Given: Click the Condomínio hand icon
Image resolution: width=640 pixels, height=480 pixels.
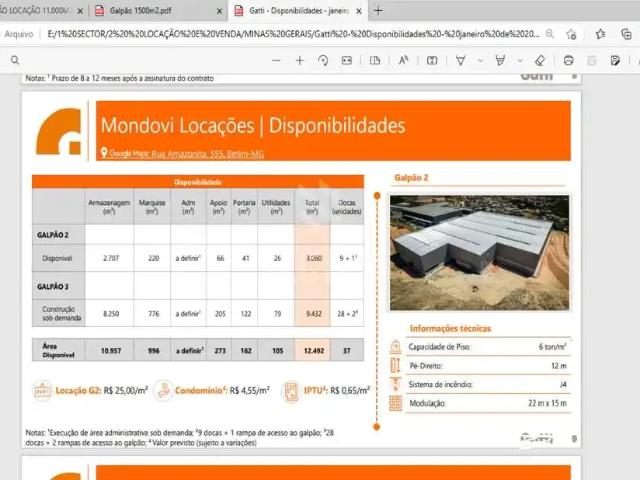Looking at the screenshot, I should click(x=163, y=391).
